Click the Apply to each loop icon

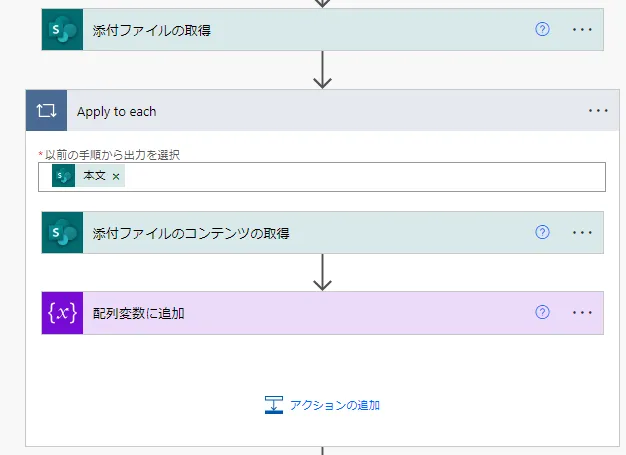click(46, 111)
